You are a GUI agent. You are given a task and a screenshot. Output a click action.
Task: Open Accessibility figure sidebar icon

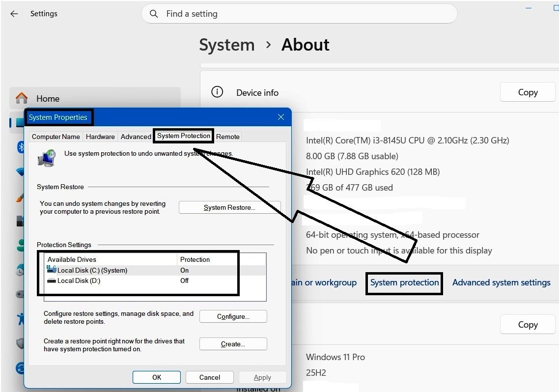(21, 319)
